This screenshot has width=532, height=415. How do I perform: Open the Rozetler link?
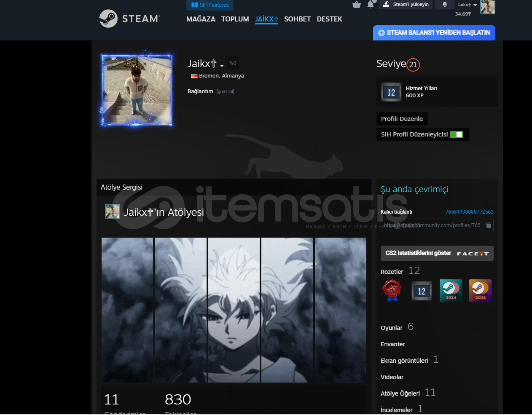coord(392,272)
